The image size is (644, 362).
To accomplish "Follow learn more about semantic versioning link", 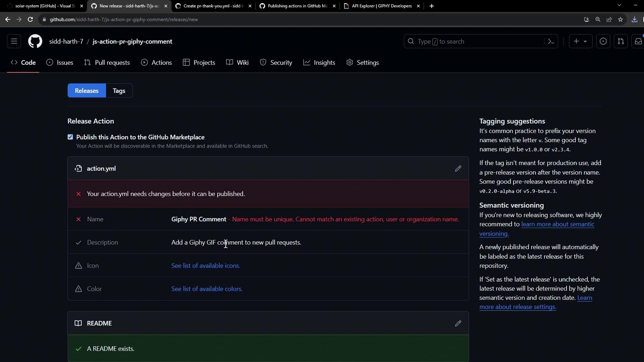I will click(x=557, y=225).
